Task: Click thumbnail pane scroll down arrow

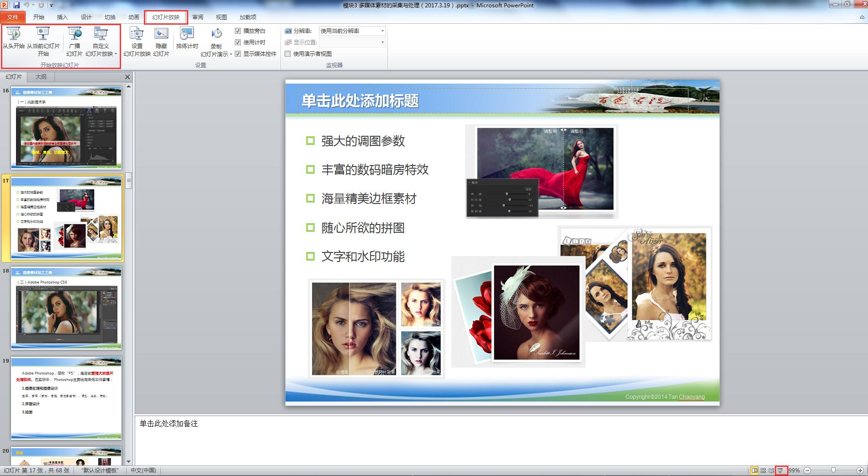Action: pos(129,462)
